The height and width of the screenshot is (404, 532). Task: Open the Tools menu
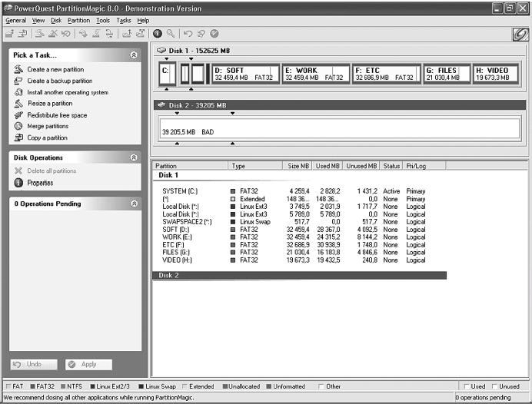tap(103, 21)
